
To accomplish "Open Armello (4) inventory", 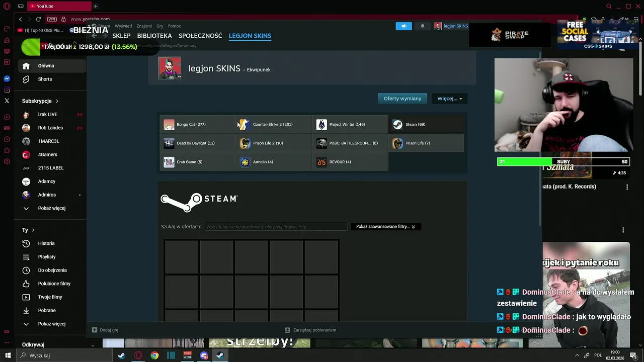I will pos(274,162).
